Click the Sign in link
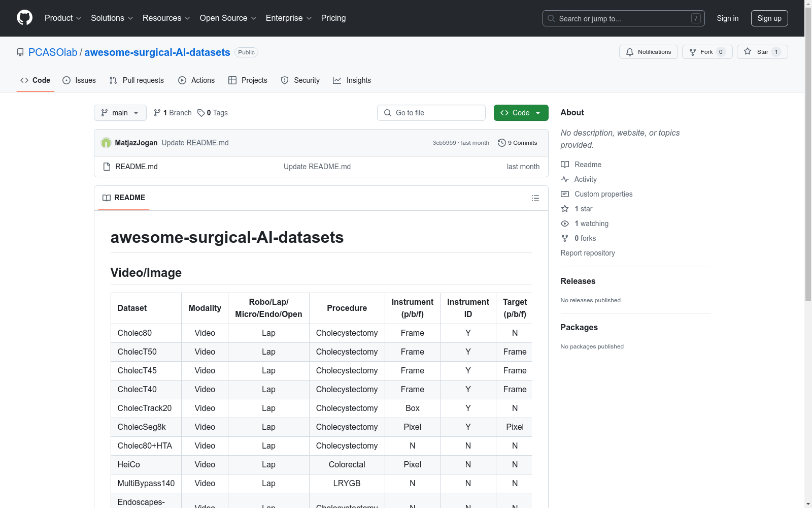This screenshot has width=812, height=508. (x=728, y=18)
